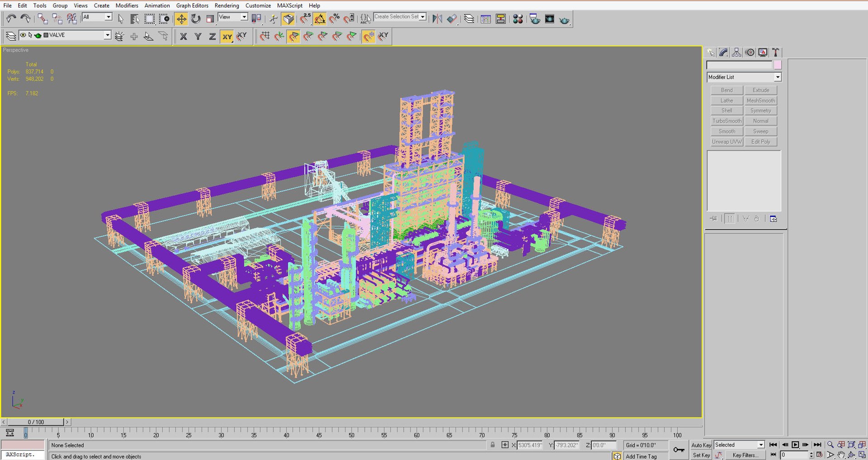Activate Bind to Space Warp tool
The image size is (868, 460).
pos(72,19)
